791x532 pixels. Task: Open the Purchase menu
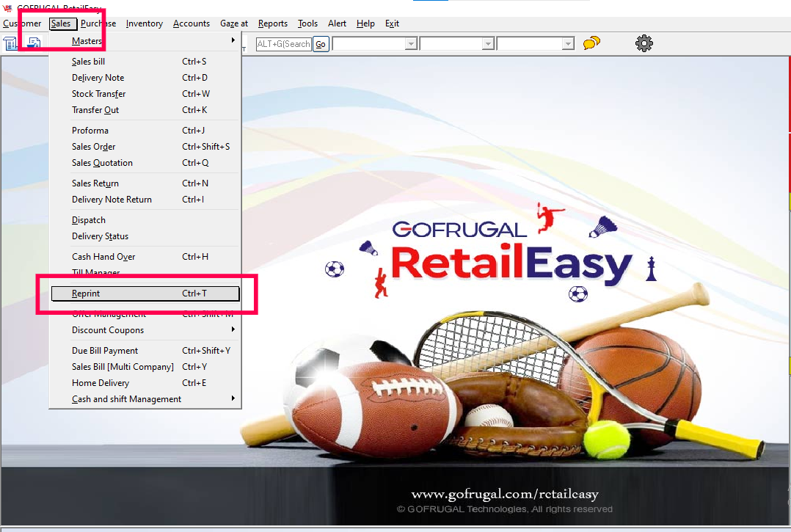[x=98, y=23]
